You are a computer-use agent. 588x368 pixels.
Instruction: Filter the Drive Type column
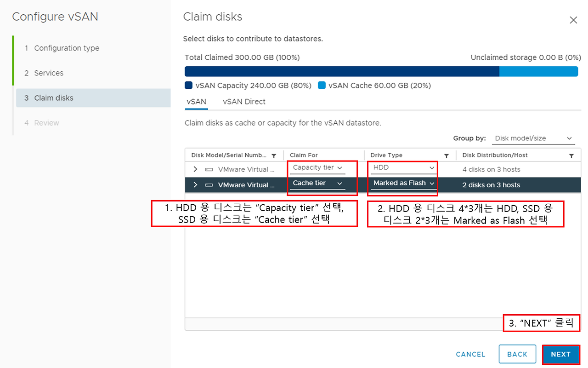click(446, 156)
